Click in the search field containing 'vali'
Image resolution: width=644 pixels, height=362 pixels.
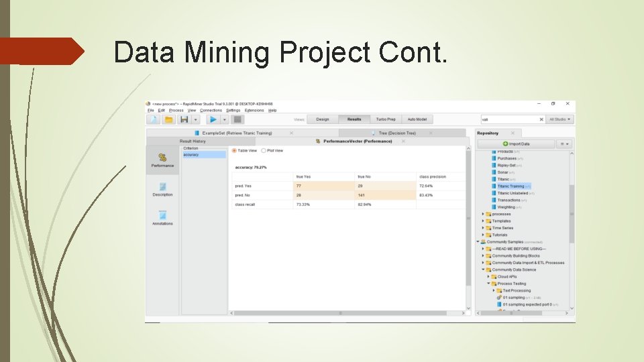[x=509, y=119]
